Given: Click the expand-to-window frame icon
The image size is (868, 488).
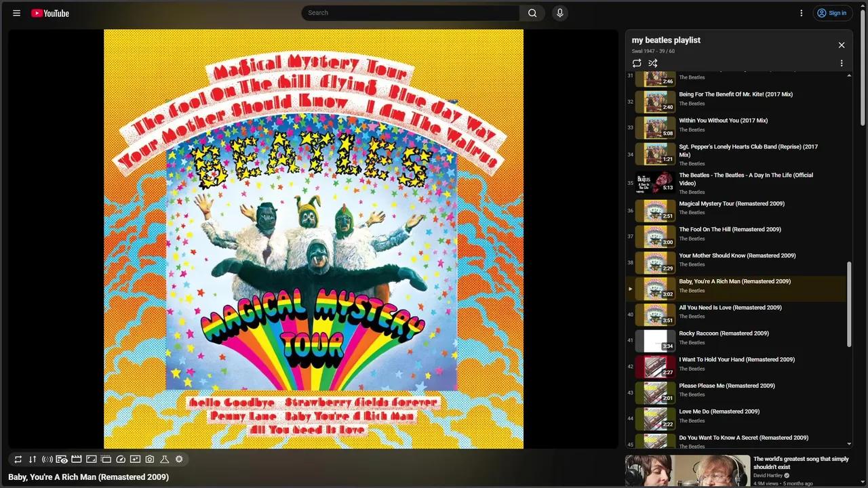Looking at the screenshot, I should point(92,460).
